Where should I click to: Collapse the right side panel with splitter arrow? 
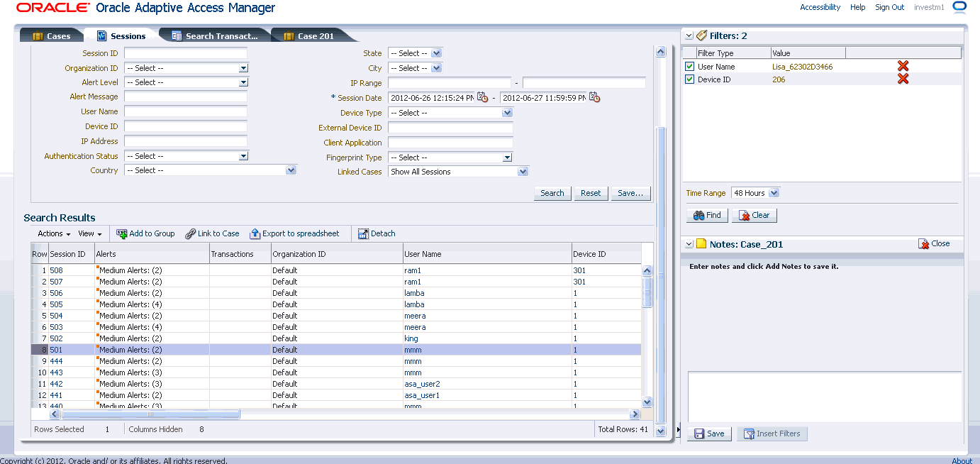coord(678,430)
